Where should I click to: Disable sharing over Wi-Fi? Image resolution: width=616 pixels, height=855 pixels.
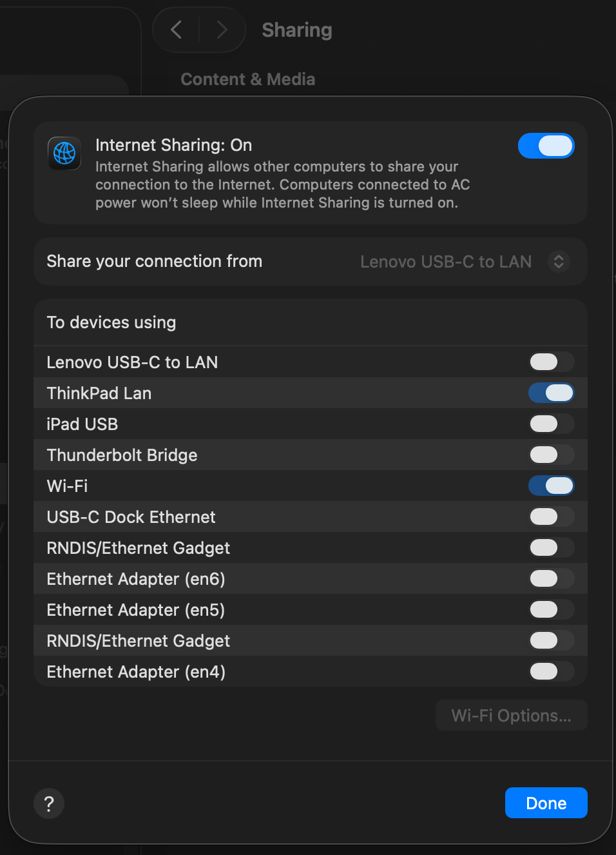(x=551, y=486)
